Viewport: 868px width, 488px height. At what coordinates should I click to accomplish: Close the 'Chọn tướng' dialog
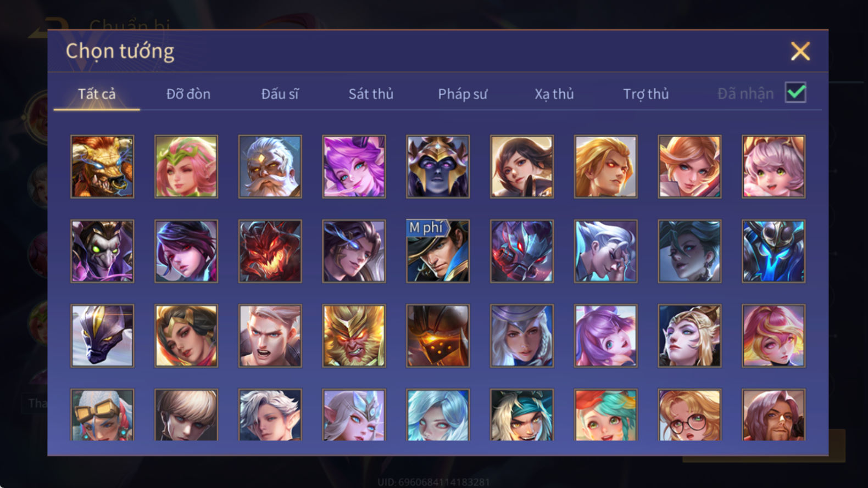pyautogui.click(x=800, y=51)
